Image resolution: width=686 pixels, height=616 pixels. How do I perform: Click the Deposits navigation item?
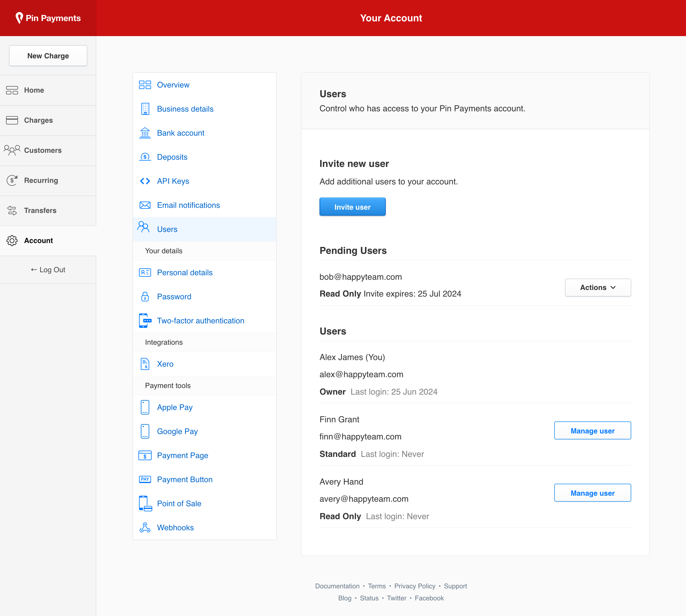click(172, 157)
